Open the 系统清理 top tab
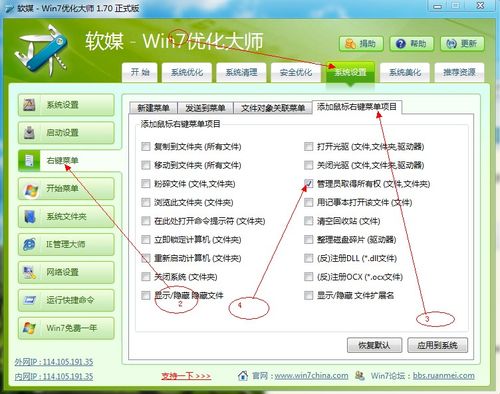The height and width of the screenshot is (394, 500). coord(241,72)
